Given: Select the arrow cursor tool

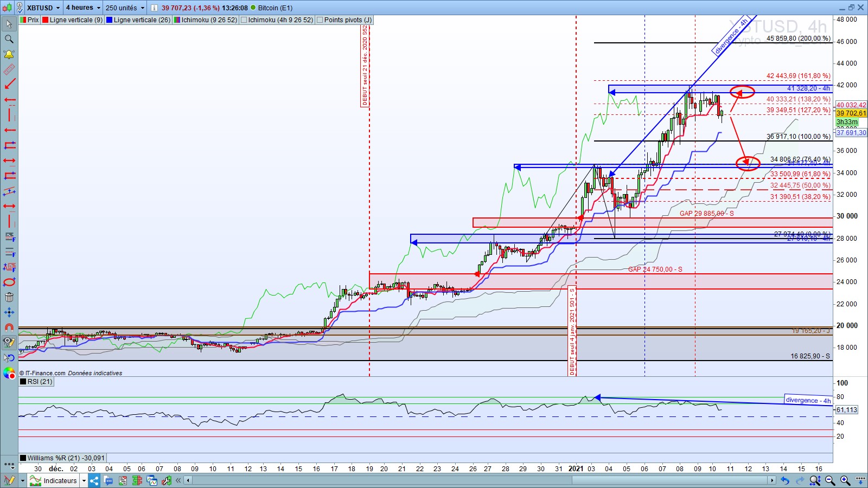Looking at the screenshot, I should pyautogui.click(x=9, y=24).
